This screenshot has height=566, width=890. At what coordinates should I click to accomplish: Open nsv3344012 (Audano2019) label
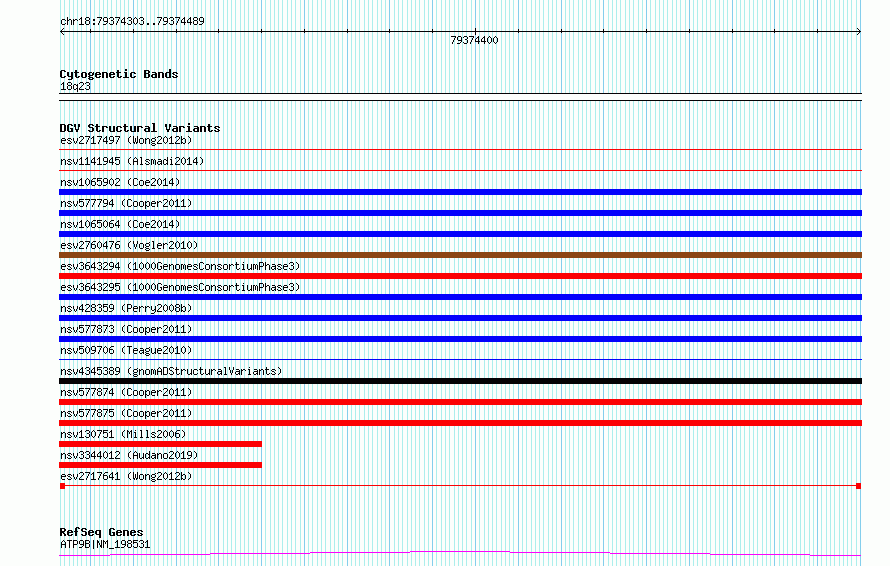click(x=129, y=455)
